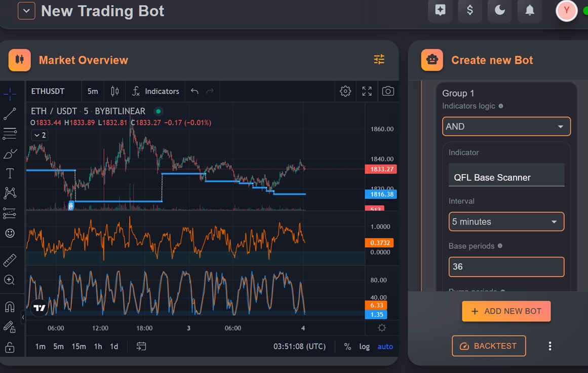
Task: Toggle log scale on chart
Action: pyautogui.click(x=364, y=346)
